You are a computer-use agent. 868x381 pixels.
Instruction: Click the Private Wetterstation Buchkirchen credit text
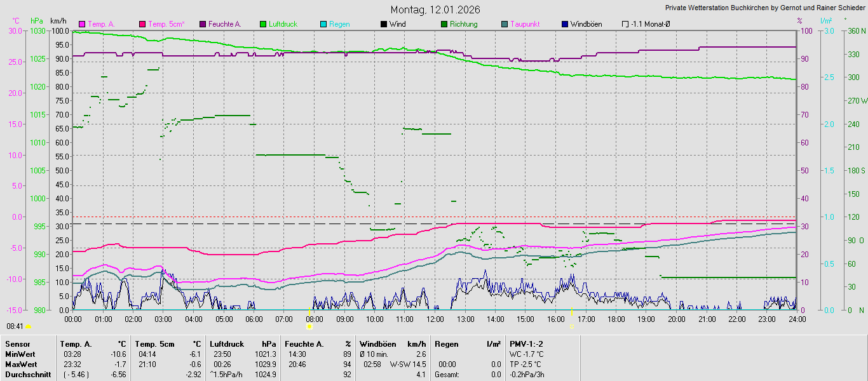[x=764, y=8]
